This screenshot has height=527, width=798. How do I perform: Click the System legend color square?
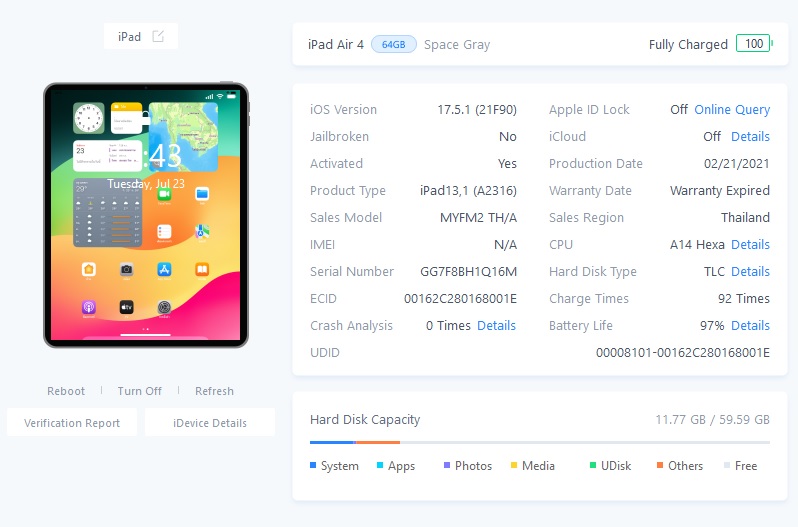coord(313,465)
